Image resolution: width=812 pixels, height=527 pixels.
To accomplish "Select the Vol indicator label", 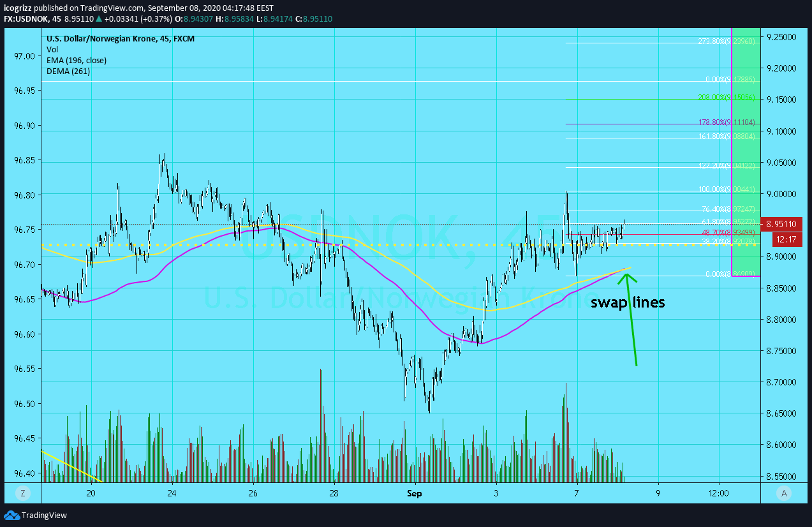I will [x=52, y=49].
